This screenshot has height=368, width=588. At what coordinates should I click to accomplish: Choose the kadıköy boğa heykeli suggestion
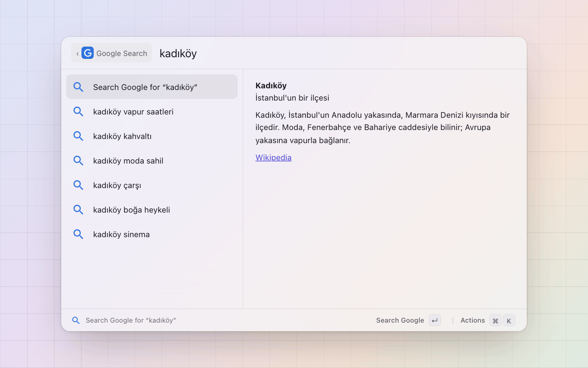152,209
